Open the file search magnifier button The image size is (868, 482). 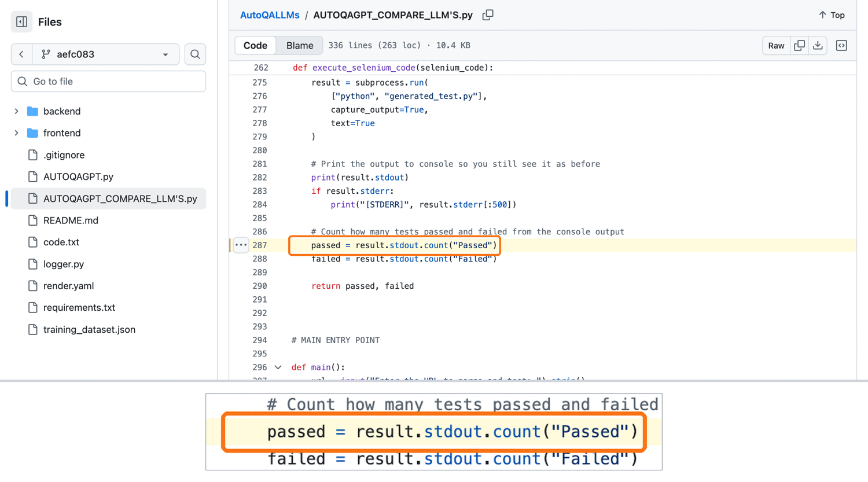[195, 54]
